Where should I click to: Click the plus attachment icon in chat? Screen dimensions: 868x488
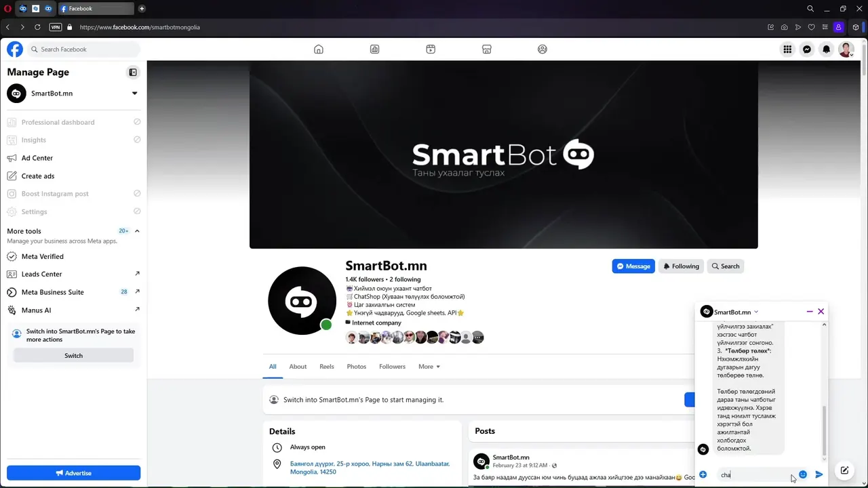pos(703,474)
